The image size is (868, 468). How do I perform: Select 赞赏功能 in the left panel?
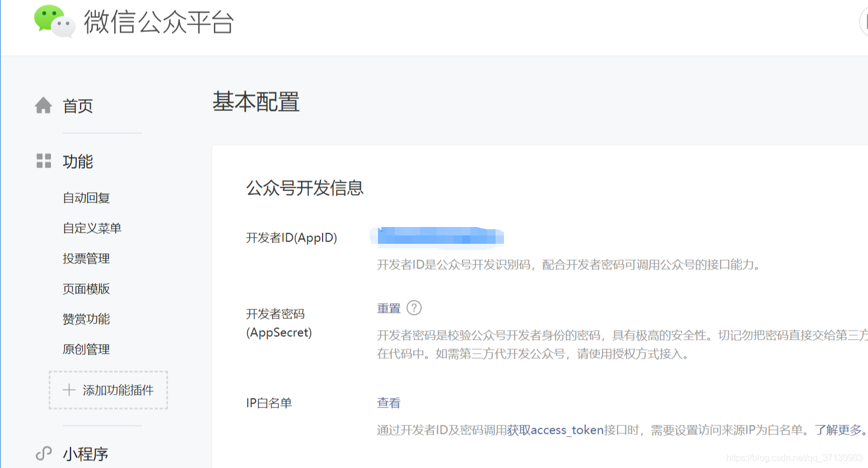click(86, 318)
